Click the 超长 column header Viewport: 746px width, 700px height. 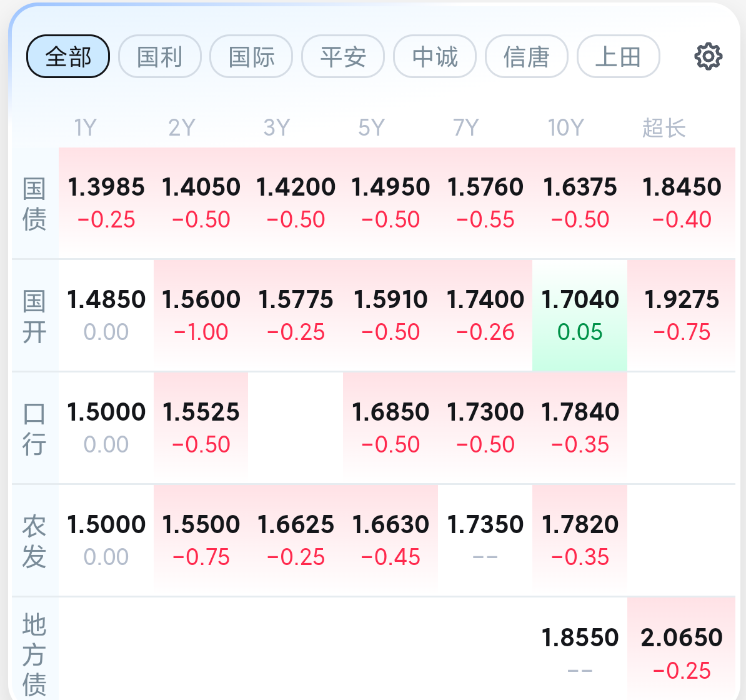point(664,128)
